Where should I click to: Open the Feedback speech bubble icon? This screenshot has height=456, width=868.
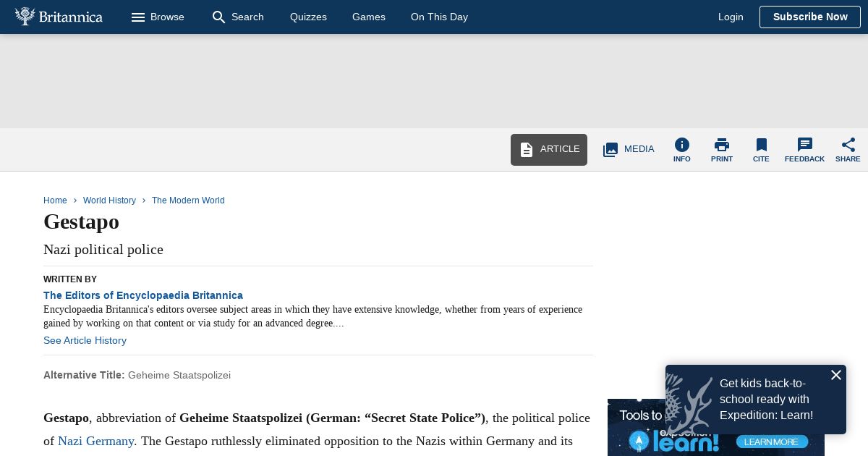click(x=805, y=145)
